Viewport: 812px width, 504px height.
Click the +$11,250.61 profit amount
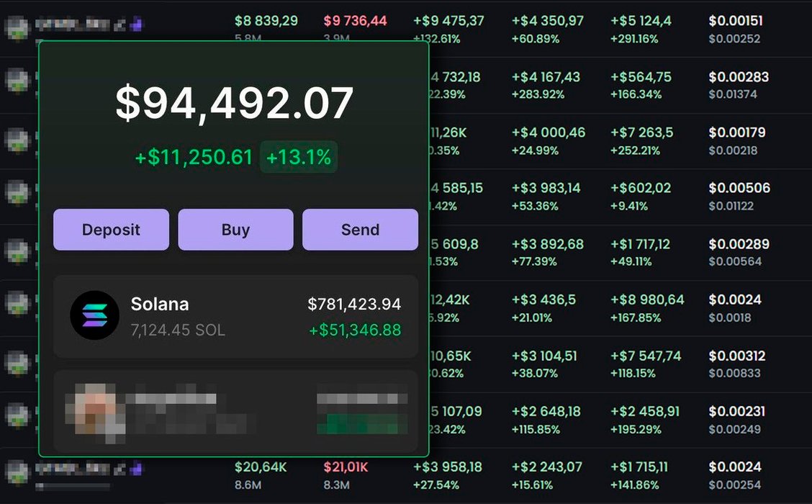[x=194, y=157]
